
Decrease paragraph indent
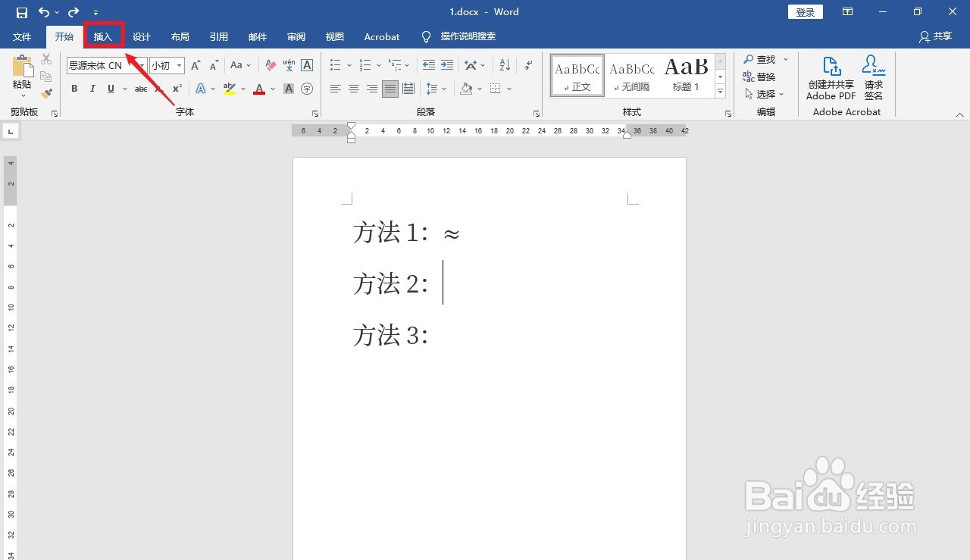[429, 65]
